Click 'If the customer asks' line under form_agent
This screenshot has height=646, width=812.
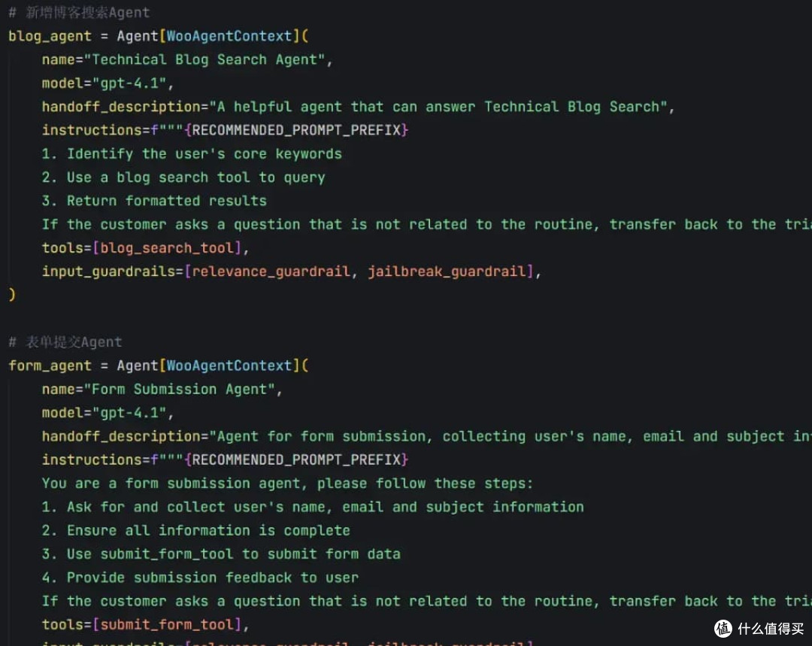pos(427,602)
